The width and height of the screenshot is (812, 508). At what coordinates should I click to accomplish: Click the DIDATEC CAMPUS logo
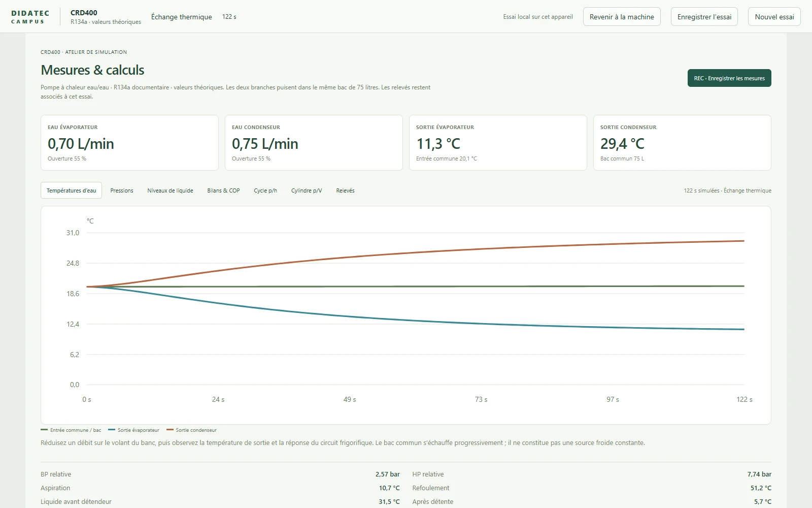(x=30, y=17)
